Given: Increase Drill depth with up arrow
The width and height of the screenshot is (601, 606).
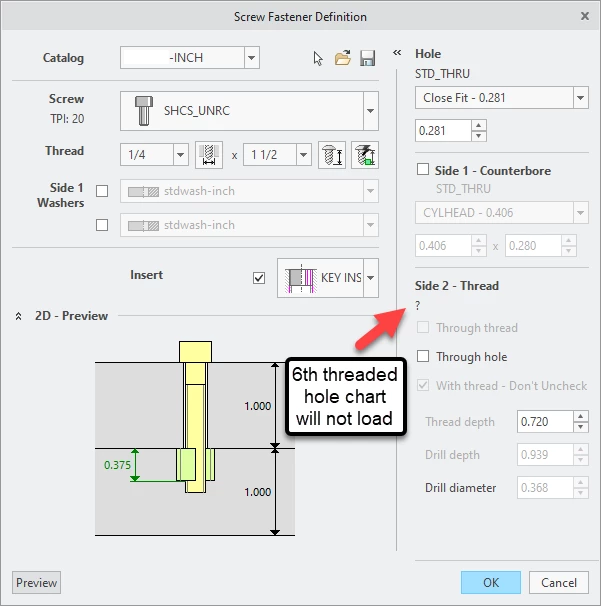Looking at the screenshot, I should [581, 449].
